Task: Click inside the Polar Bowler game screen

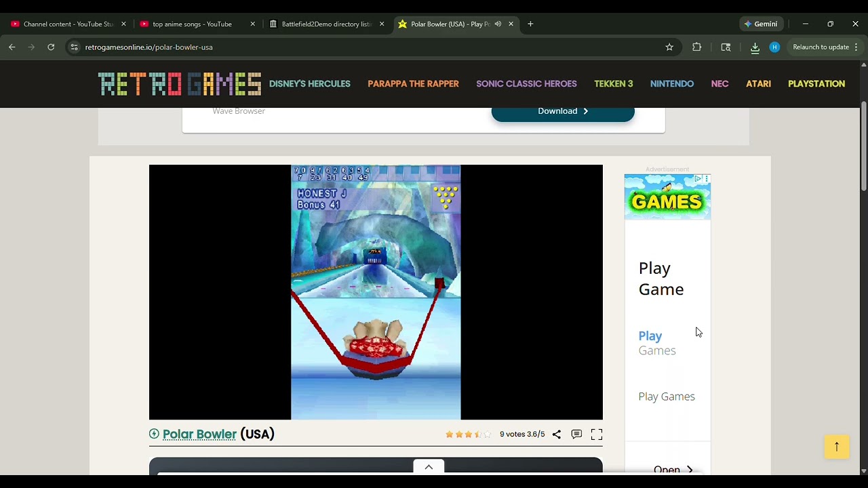Action: [x=376, y=292]
